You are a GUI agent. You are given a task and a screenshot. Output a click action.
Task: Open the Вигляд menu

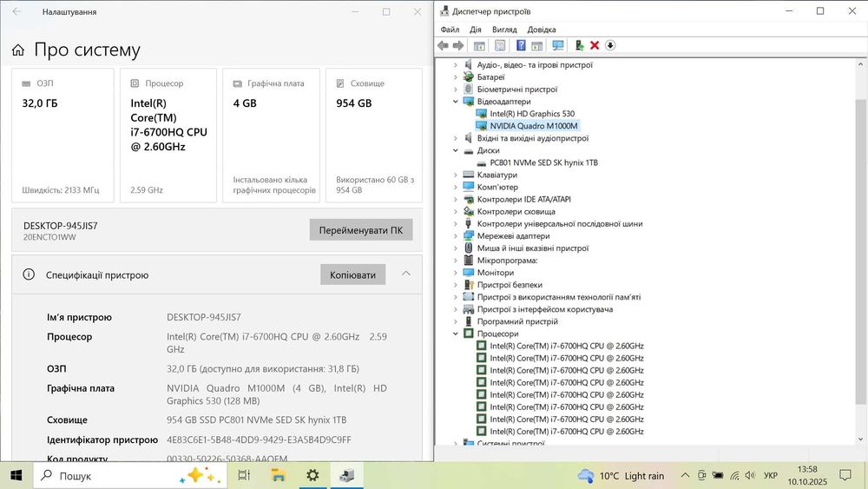point(504,30)
